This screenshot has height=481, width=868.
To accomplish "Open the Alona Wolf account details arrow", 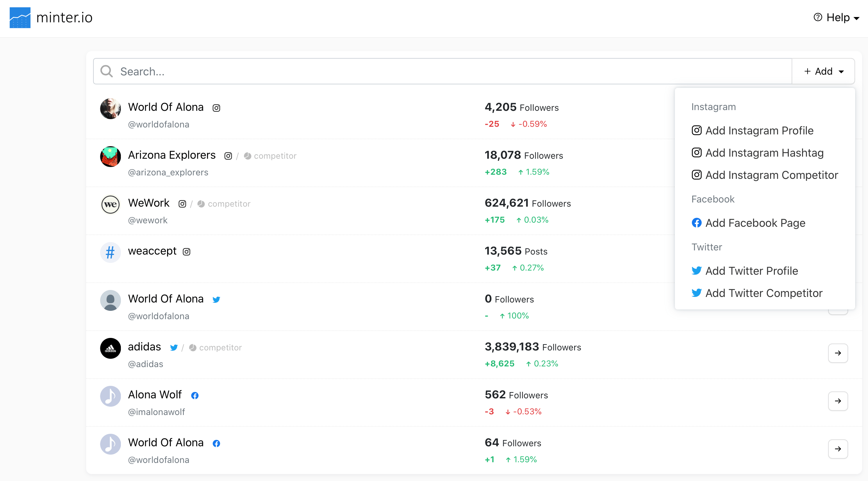I will pos(838,401).
